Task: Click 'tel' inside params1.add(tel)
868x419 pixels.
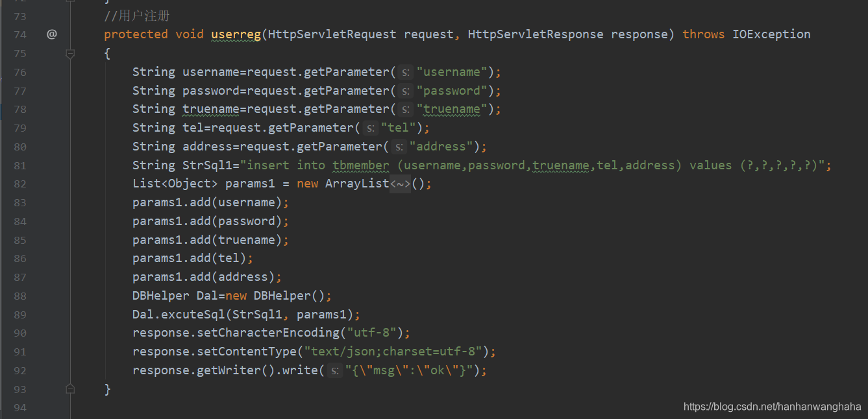Action: [229, 258]
